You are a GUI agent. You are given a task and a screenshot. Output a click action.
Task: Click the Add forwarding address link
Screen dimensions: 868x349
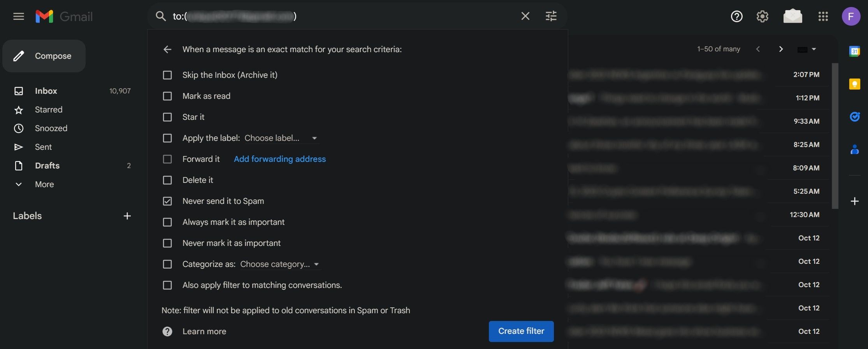(279, 159)
